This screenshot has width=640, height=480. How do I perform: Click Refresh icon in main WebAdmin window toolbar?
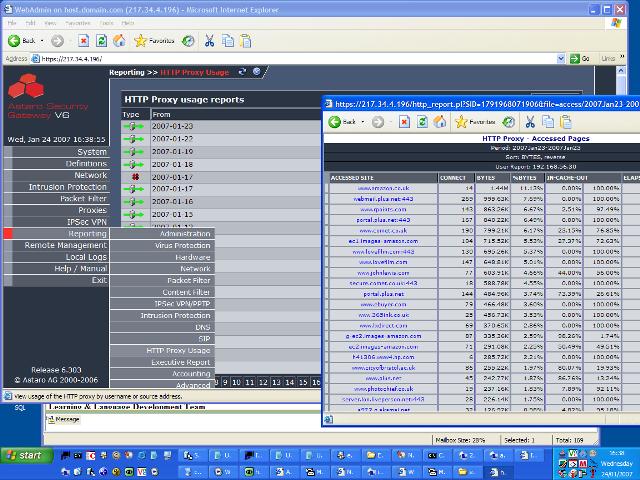click(101, 41)
